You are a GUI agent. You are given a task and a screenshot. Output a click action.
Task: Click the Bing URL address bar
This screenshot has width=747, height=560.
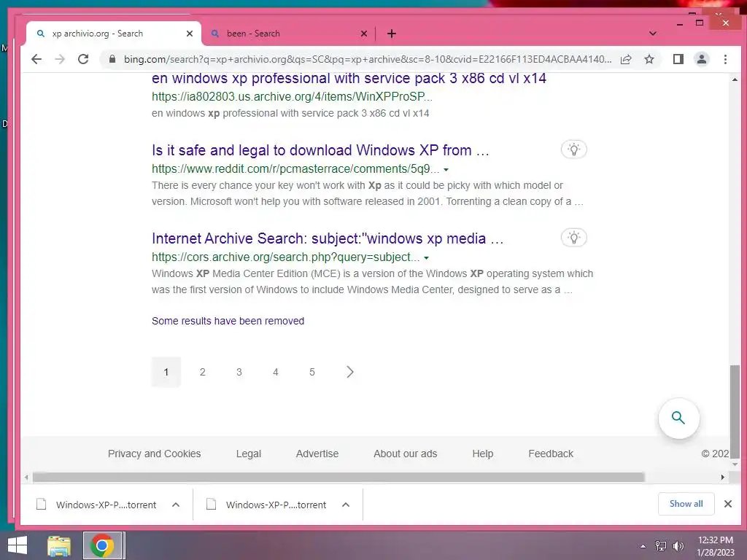tap(368, 59)
